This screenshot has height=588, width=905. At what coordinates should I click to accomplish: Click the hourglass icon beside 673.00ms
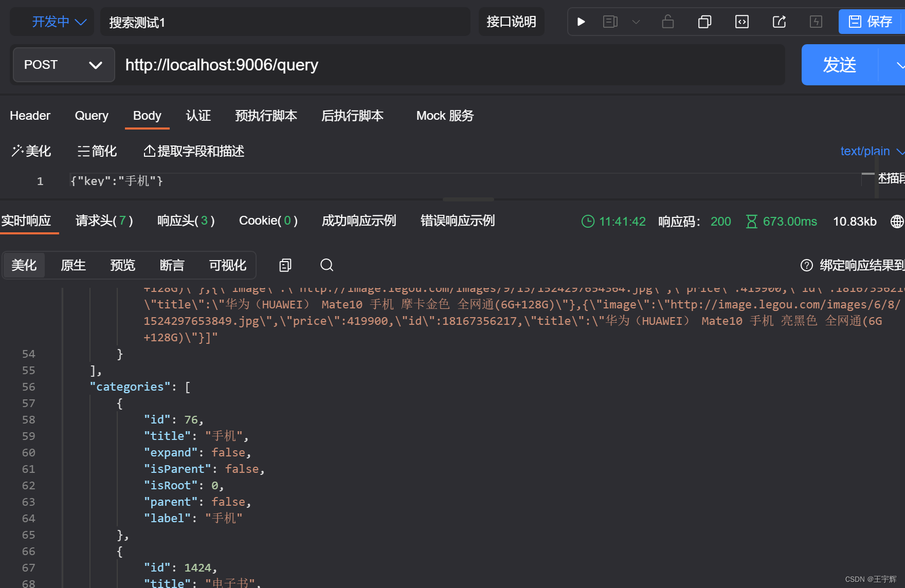pos(752,222)
